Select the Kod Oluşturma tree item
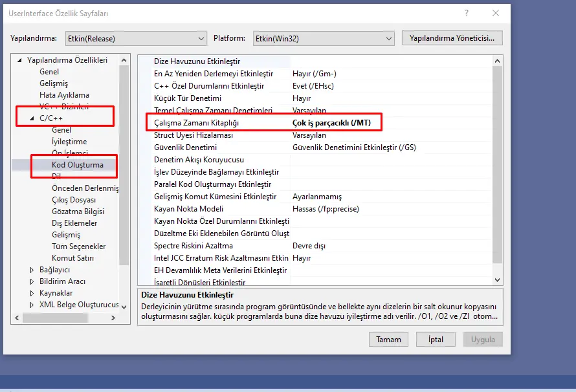The height and width of the screenshot is (392, 576). pyautogui.click(x=78, y=165)
